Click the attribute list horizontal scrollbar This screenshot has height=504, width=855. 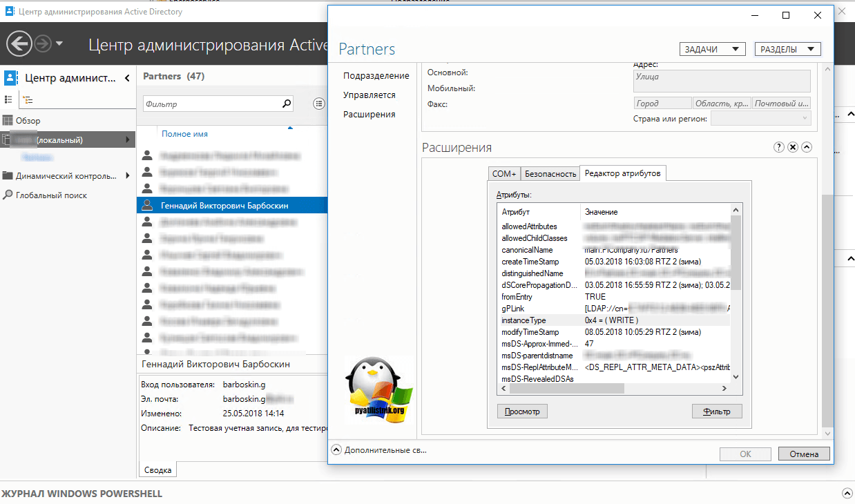tap(566, 389)
